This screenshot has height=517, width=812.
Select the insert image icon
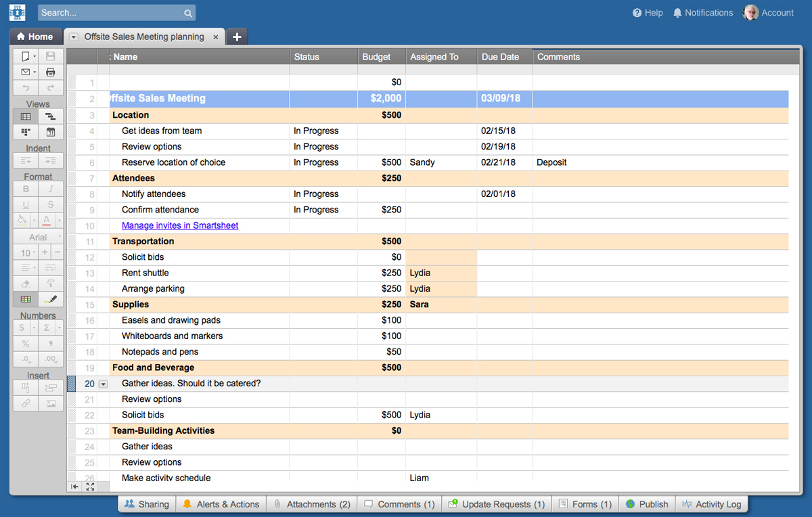pos(51,403)
